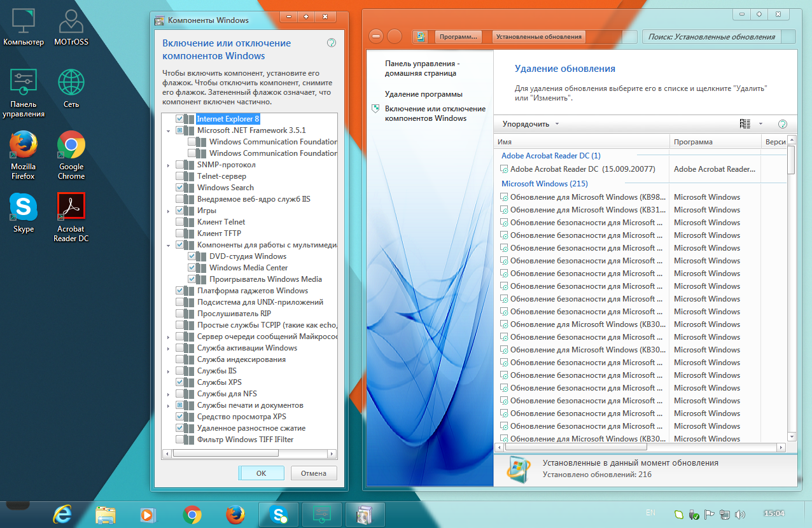Open help in Windows Features dialog

coord(331,43)
